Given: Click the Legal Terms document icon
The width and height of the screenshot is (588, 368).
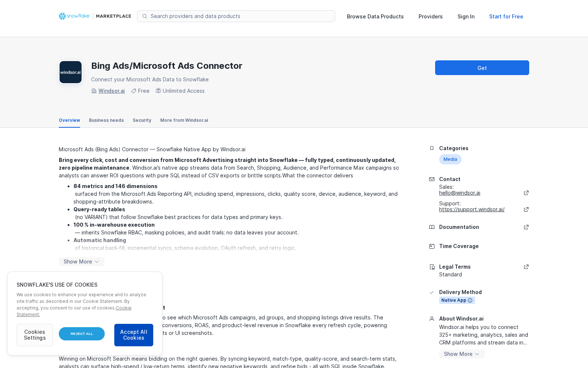Looking at the screenshot, I should 432,267.
